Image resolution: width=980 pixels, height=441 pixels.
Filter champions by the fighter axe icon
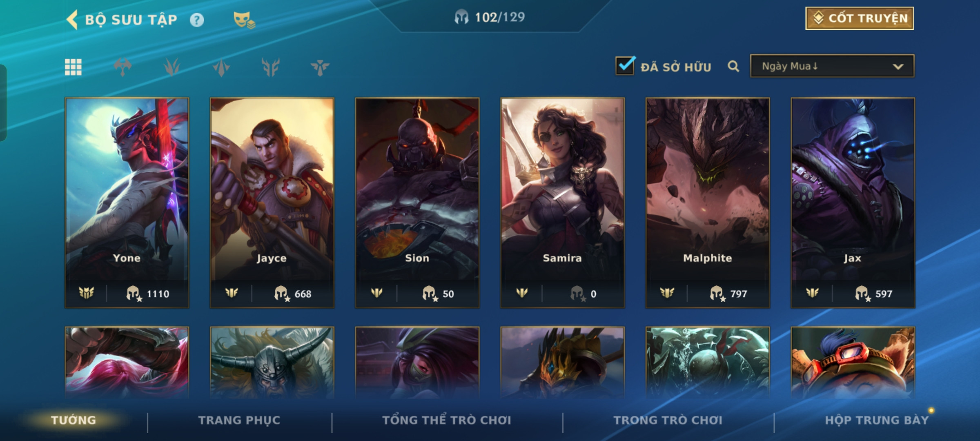(x=122, y=67)
